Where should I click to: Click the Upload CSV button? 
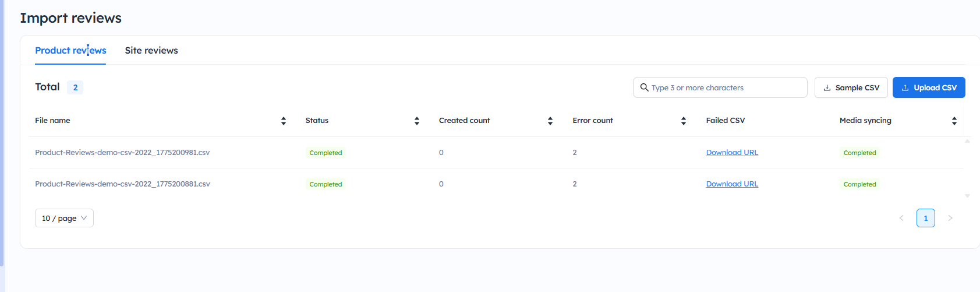point(928,87)
